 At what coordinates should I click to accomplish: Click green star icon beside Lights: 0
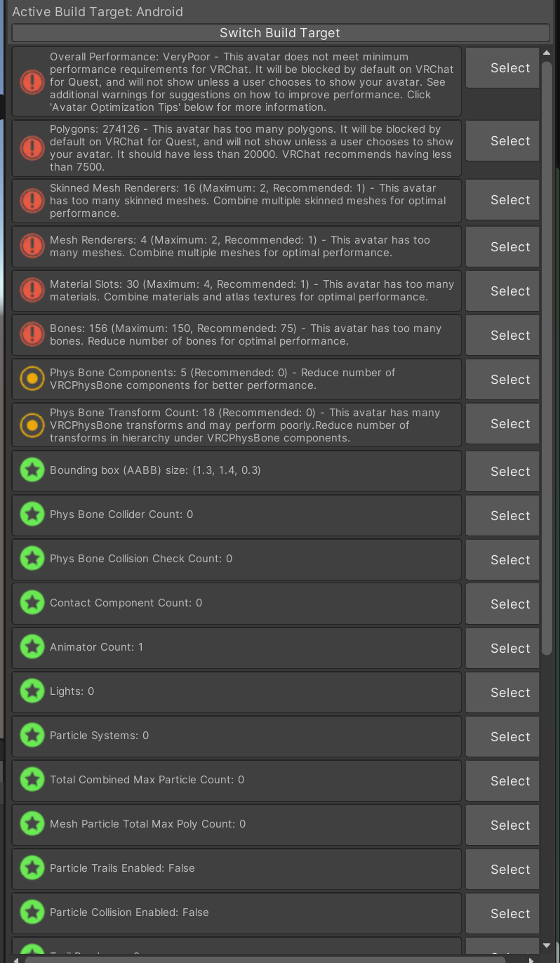click(32, 691)
